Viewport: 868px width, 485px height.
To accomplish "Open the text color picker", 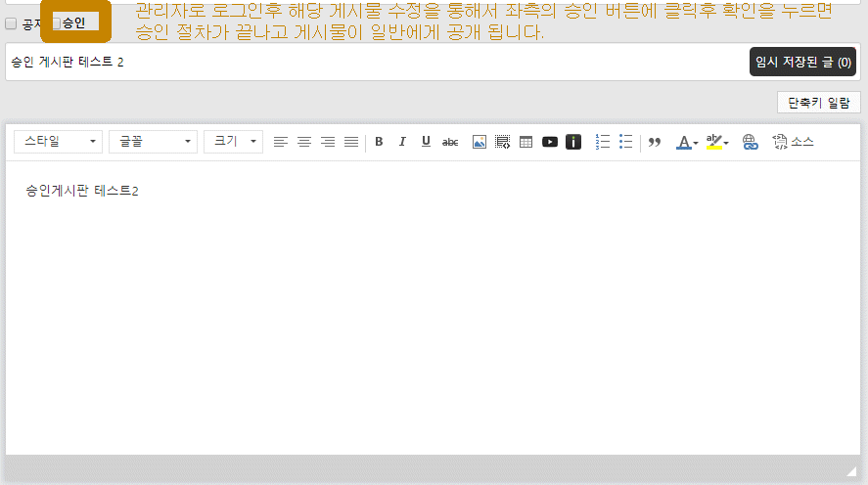I will click(688, 142).
